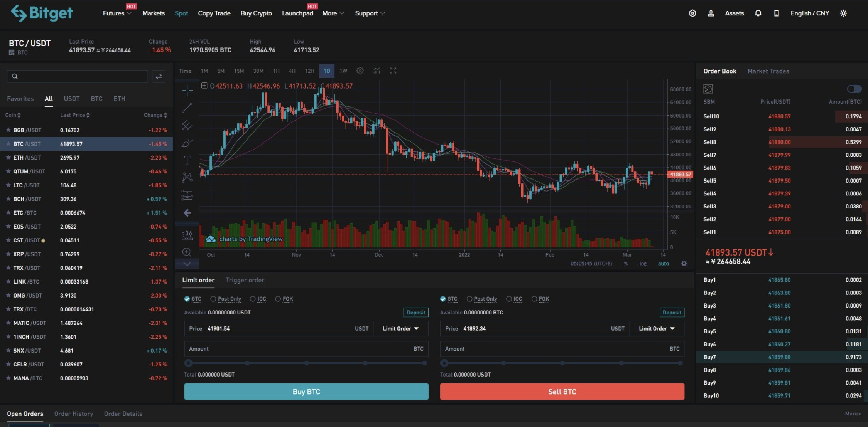The width and height of the screenshot is (868, 427).
Task: Open the indicators icon in chart bar
Action: [x=377, y=71]
